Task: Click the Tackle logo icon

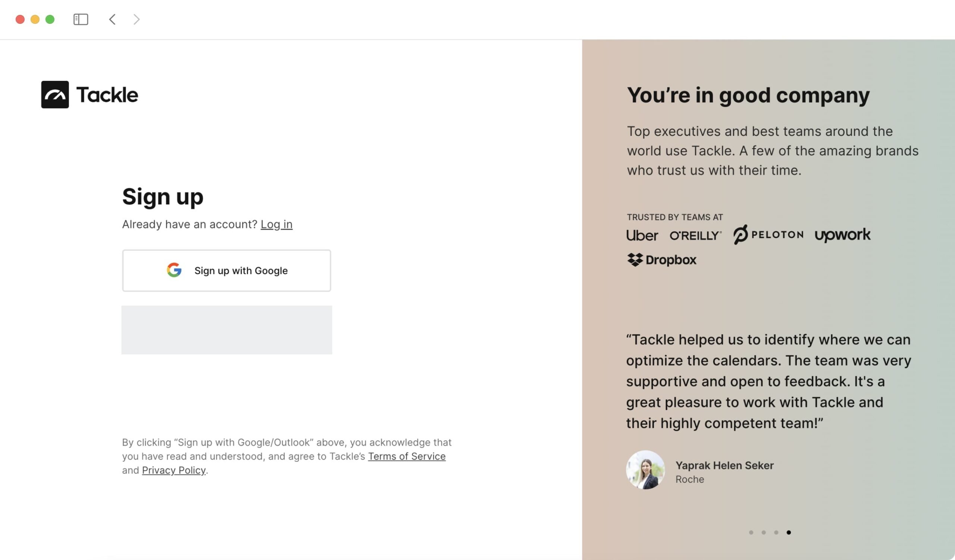Action: point(55,94)
